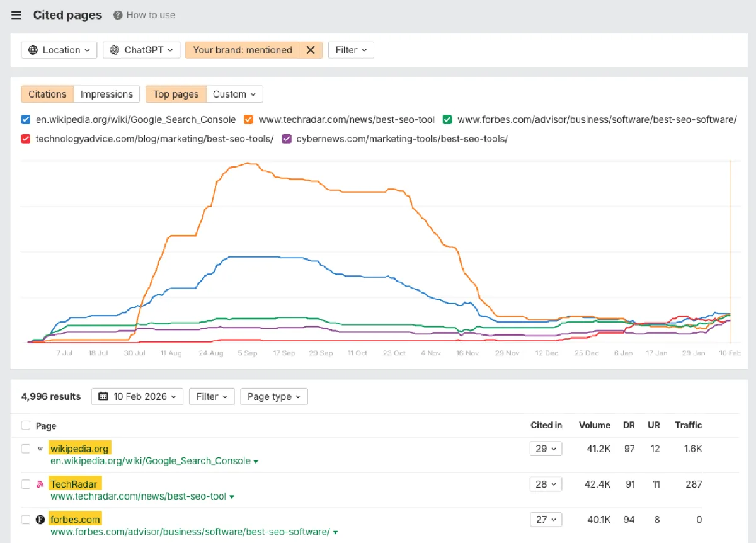The image size is (756, 543).
Task: Toggle the forbes.com legend checkbox
Action: pos(447,119)
